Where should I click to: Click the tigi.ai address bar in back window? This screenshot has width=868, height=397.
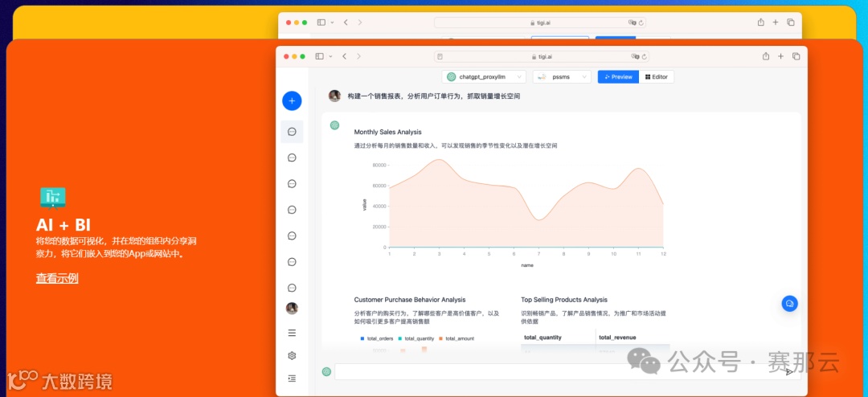click(x=540, y=23)
